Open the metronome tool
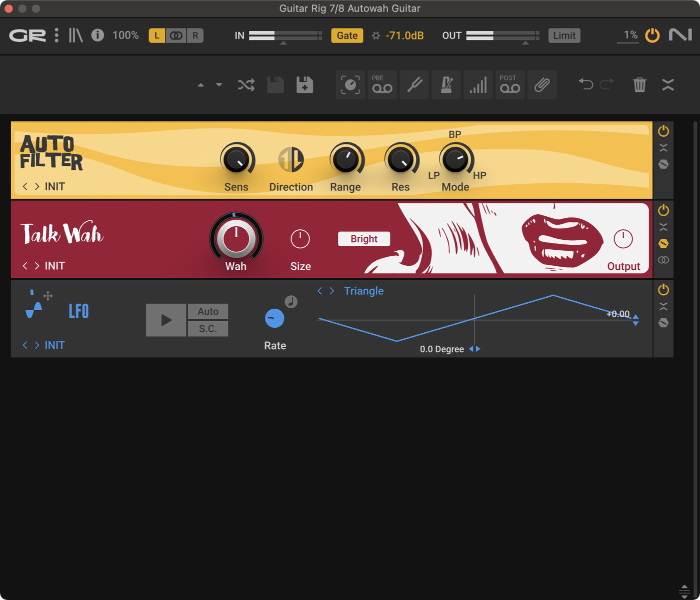 tap(446, 85)
